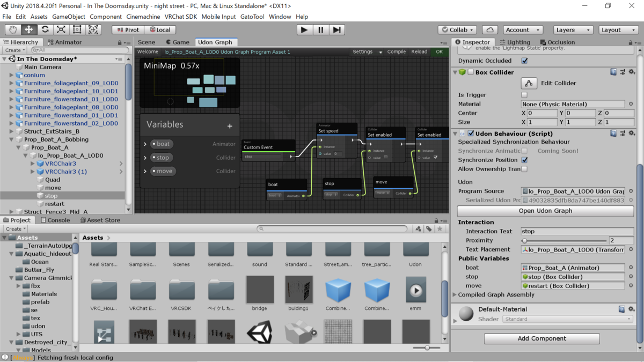Toggle Udon Behaviour enabled checkbox
Screen dimensions: 644x362
pos(471,134)
